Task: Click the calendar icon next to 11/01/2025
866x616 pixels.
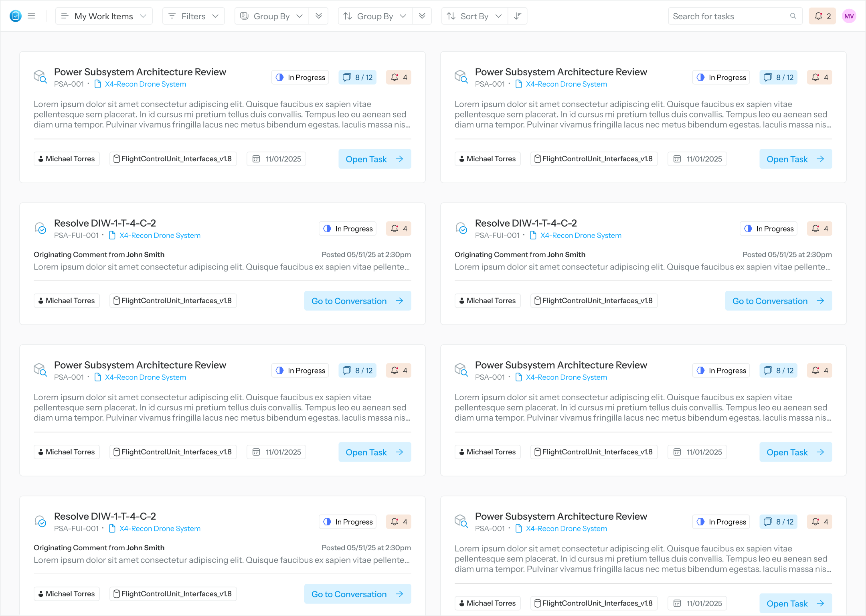Action: [257, 159]
